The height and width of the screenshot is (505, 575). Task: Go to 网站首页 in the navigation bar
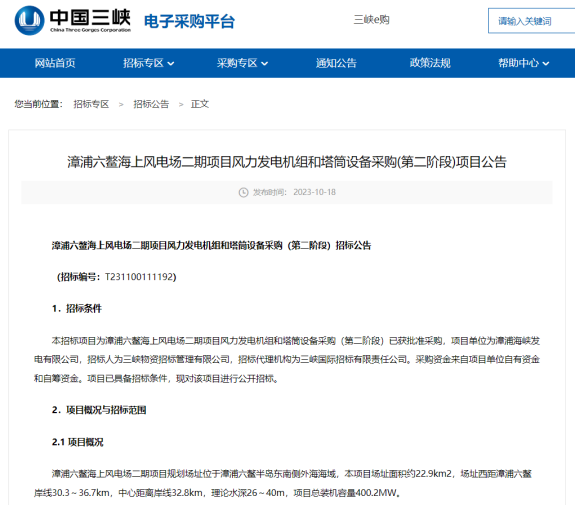(55, 63)
